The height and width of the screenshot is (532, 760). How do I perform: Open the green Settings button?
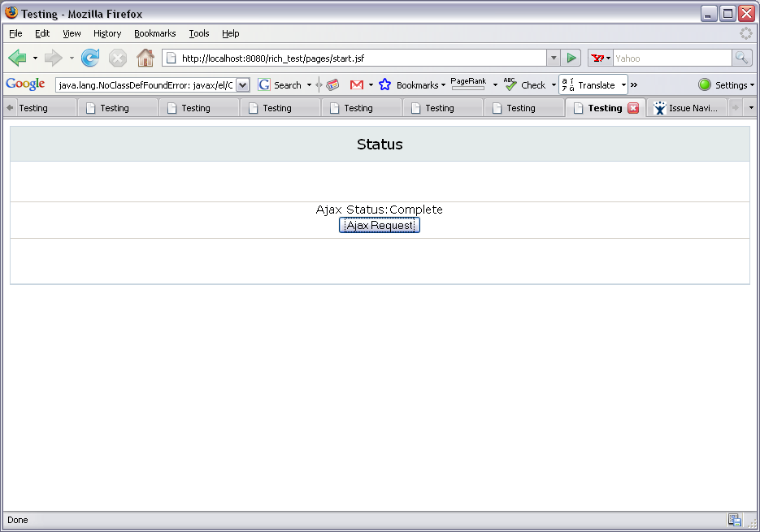point(723,84)
